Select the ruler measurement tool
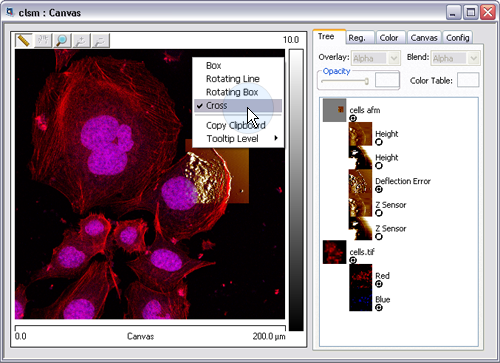 [24, 41]
